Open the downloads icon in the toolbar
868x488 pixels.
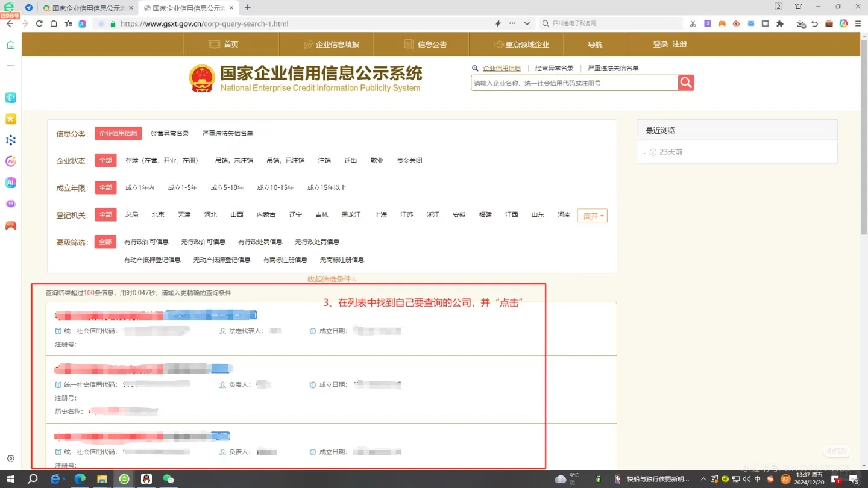(x=800, y=23)
